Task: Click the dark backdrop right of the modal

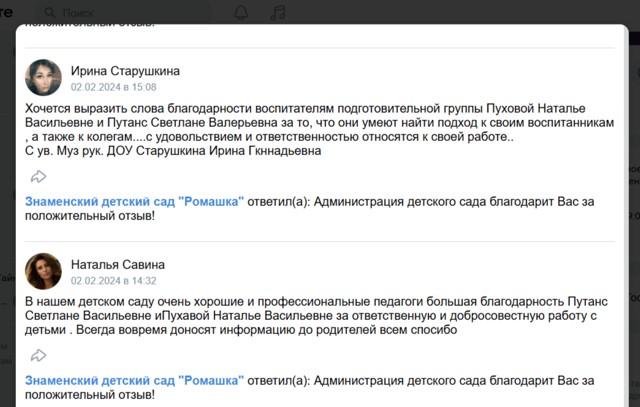Action: click(x=633, y=200)
